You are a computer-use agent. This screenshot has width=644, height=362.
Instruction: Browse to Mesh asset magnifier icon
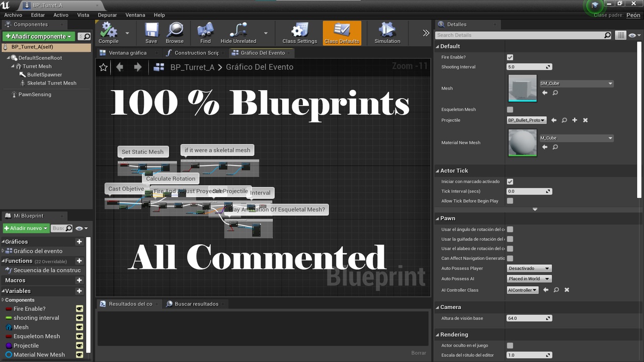(x=555, y=93)
